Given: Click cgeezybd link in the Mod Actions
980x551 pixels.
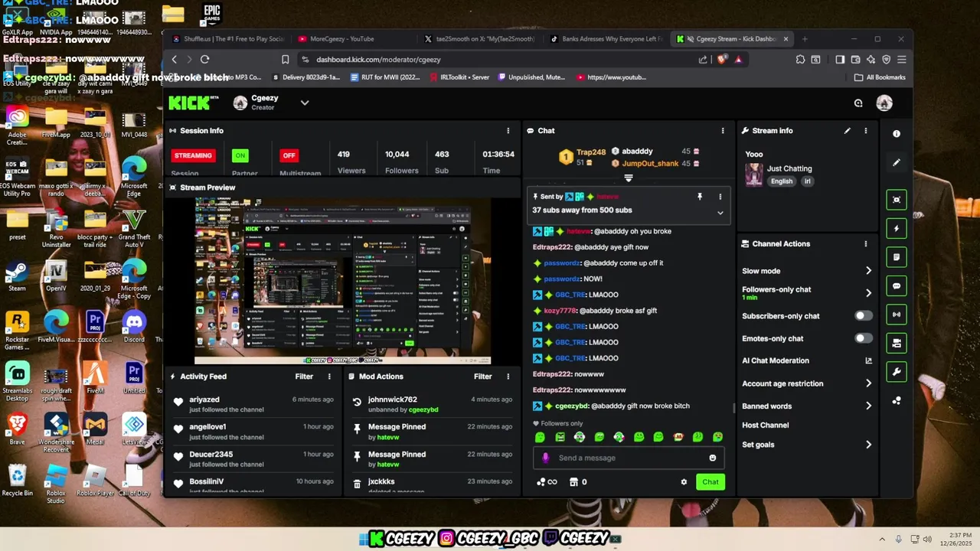Looking at the screenshot, I should 423,410.
